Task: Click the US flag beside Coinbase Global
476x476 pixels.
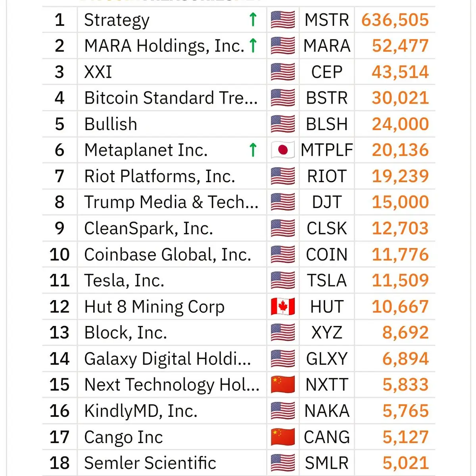Action: (x=283, y=254)
